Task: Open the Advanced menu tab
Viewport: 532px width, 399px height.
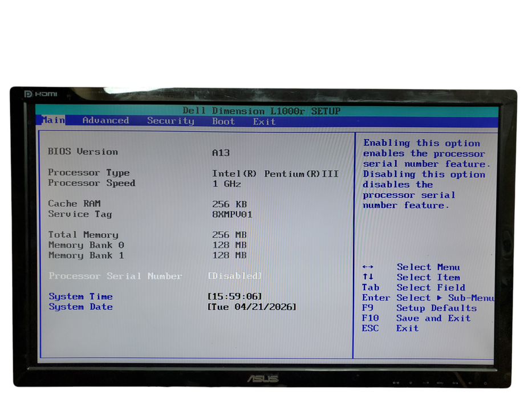Action: pyautogui.click(x=105, y=120)
